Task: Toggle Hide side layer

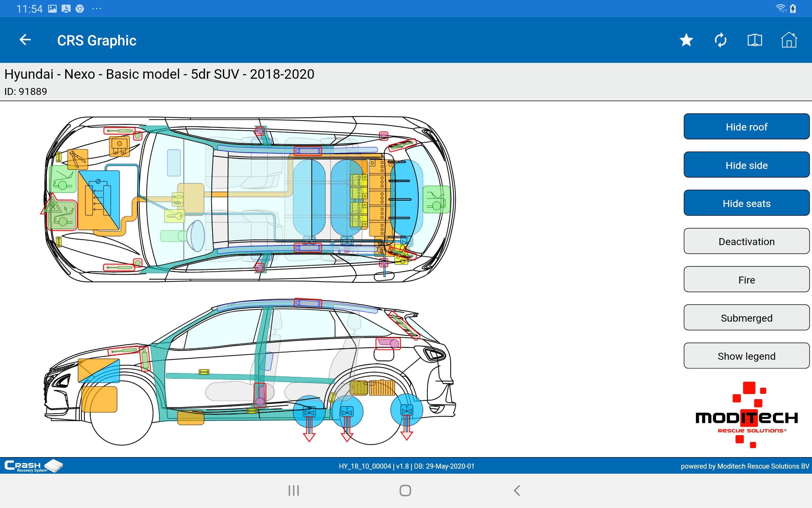Action: pyautogui.click(x=746, y=165)
